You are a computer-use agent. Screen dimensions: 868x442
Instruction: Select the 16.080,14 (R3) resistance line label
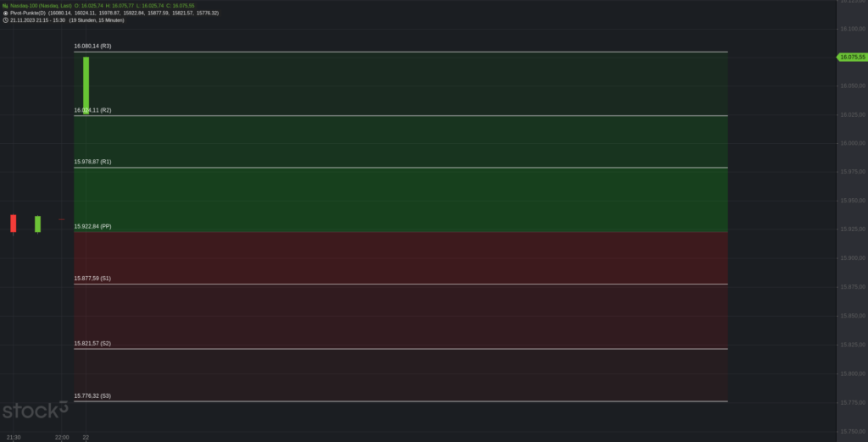(92, 46)
